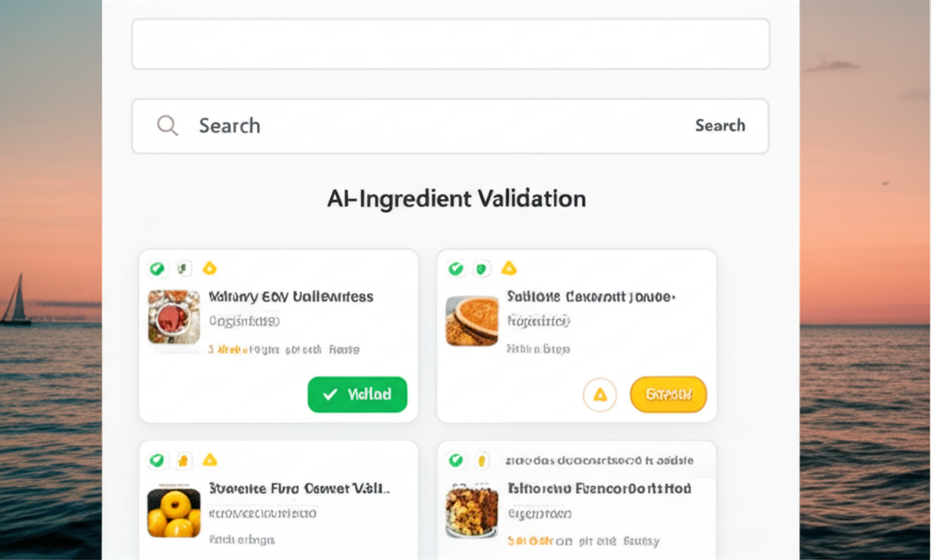Select the leaf badge icon on the first card
This screenshot has width=931, height=560.
point(183,269)
